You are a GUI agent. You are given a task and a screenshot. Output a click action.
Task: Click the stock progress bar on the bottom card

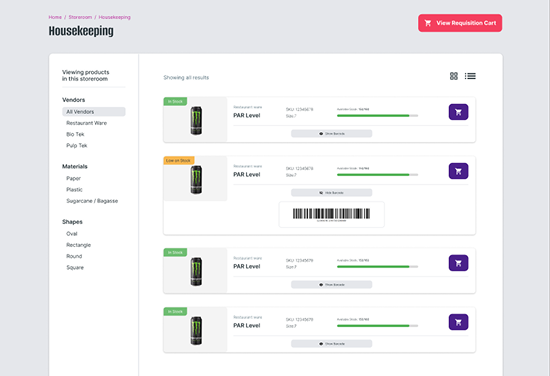(x=377, y=326)
